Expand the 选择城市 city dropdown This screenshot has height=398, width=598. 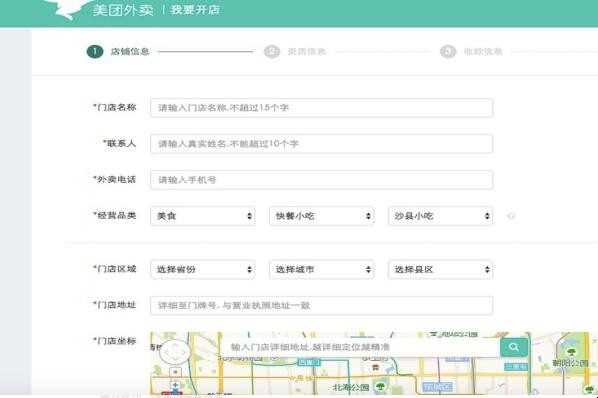coord(322,270)
